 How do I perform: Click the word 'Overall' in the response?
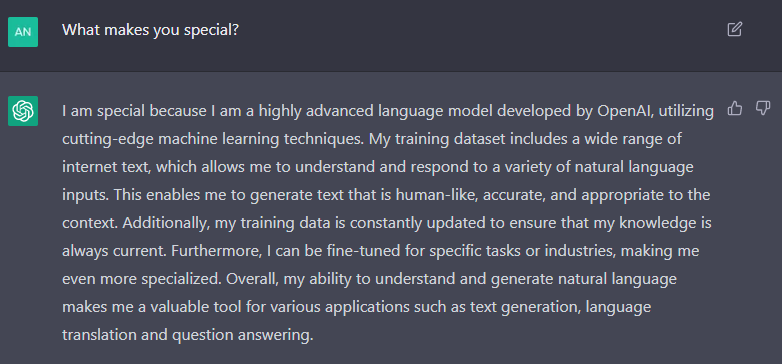point(252,279)
